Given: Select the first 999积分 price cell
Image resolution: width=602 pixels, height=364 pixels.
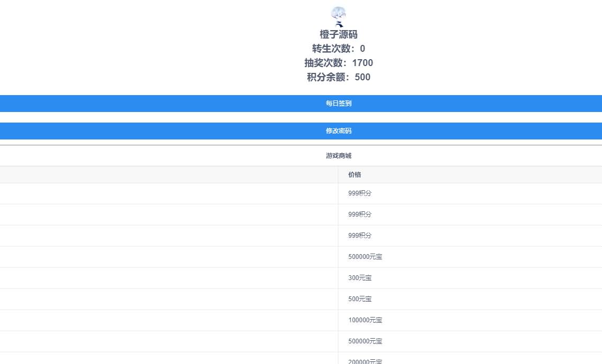Looking at the screenshot, I should click(360, 193).
